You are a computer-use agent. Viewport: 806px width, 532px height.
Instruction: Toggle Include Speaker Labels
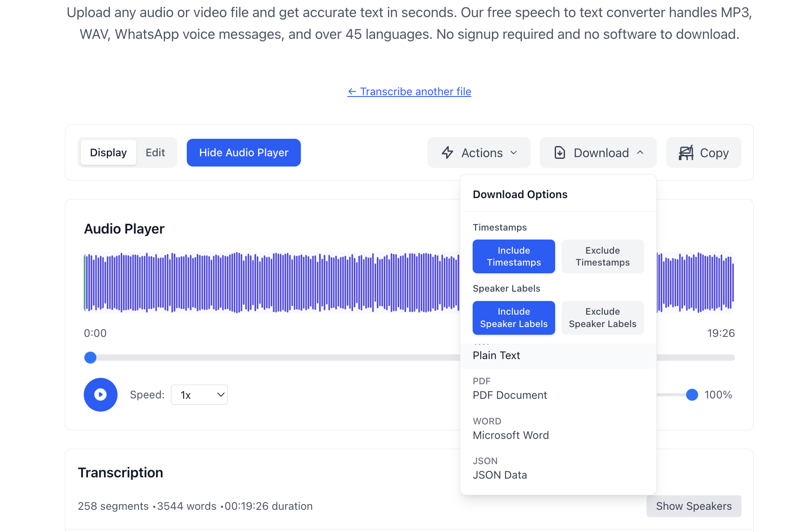[x=513, y=318]
